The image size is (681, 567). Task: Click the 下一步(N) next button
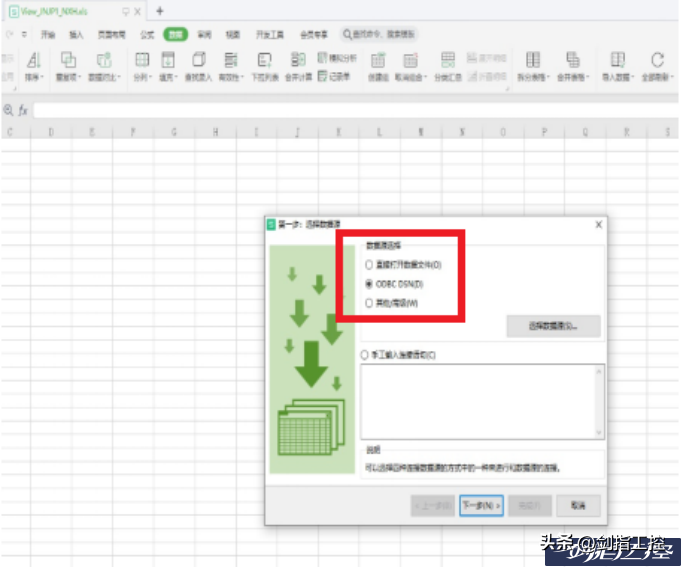point(480,505)
